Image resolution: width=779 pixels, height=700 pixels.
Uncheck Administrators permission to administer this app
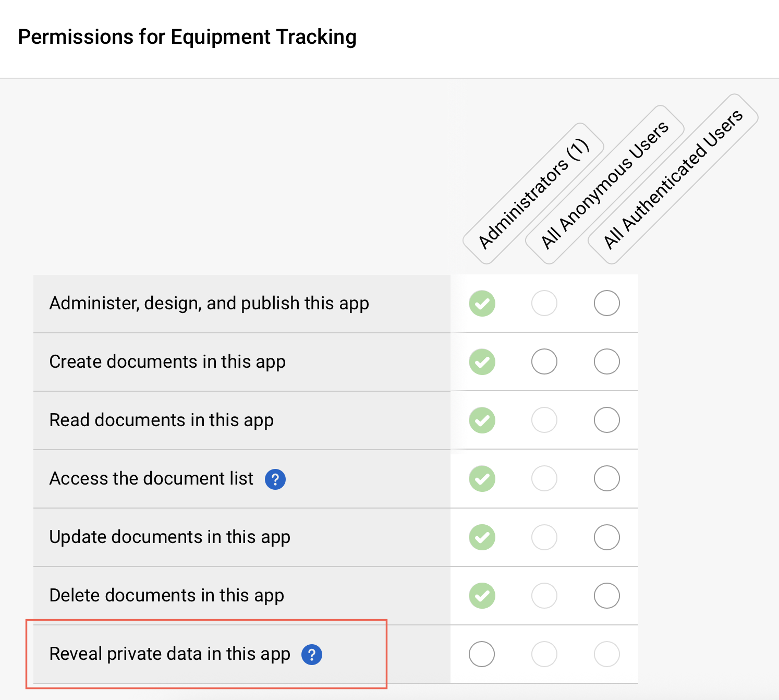click(x=481, y=303)
